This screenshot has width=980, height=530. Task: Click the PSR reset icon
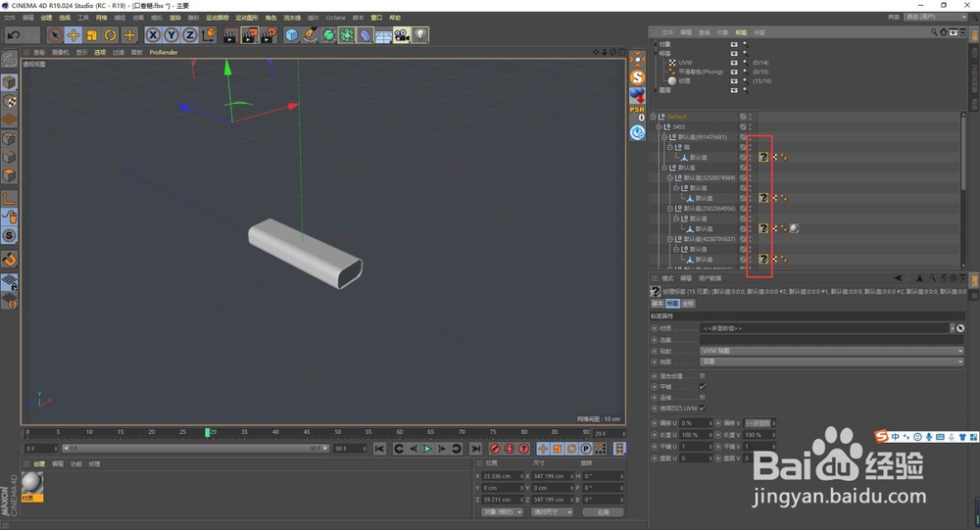(637, 113)
